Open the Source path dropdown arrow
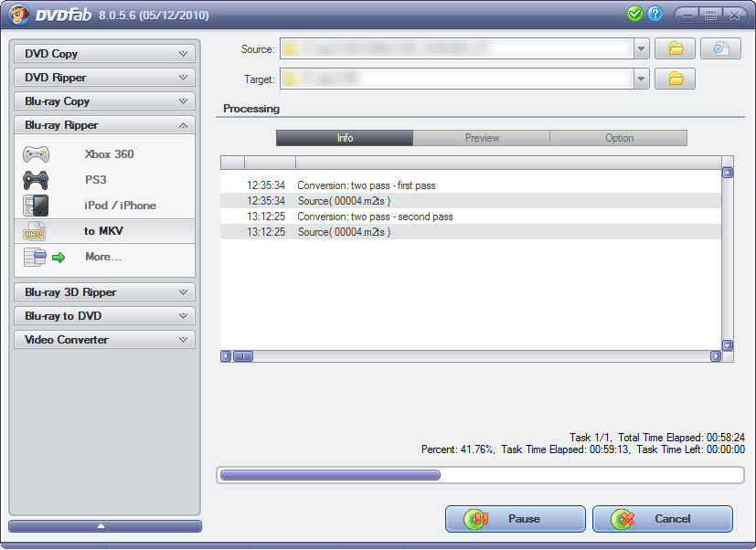The image size is (756, 550). click(x=641, y=48)
